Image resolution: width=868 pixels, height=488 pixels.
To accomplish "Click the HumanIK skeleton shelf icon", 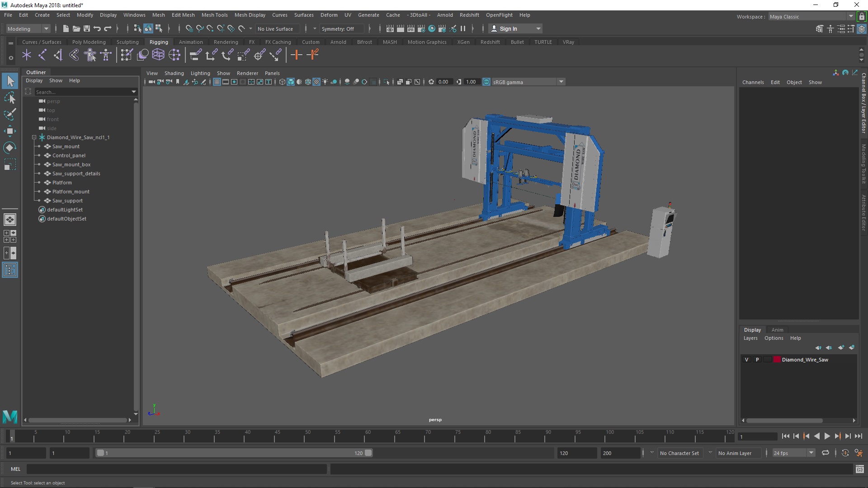I will pos(106,55).
